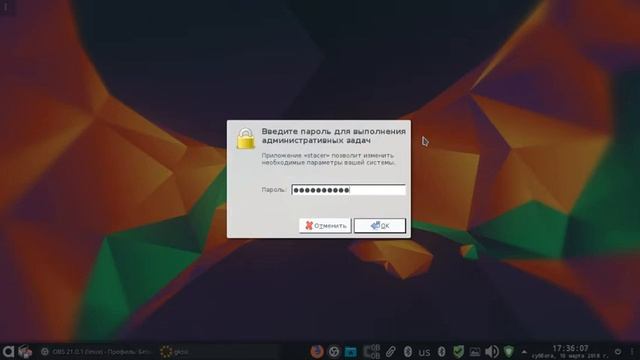This screenshot has height=360, width=640.
Task: Click the Отменить cancel button
Action: tap(325, 225)
